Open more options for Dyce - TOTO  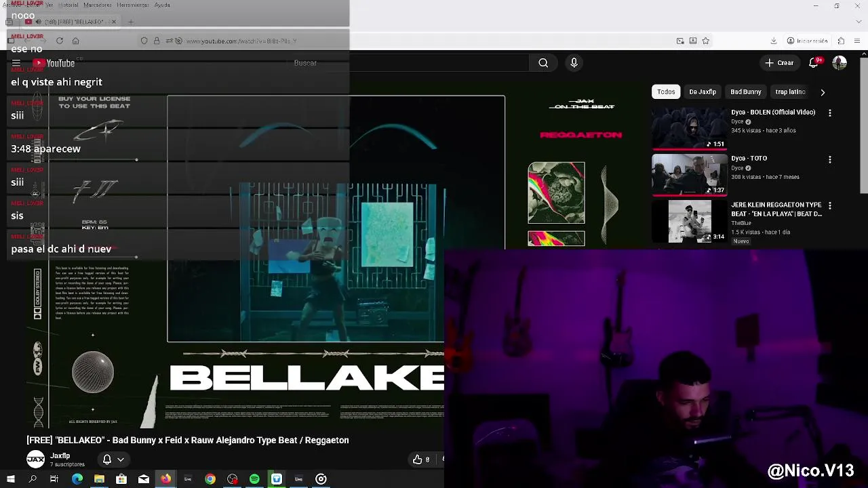point(829,159)
